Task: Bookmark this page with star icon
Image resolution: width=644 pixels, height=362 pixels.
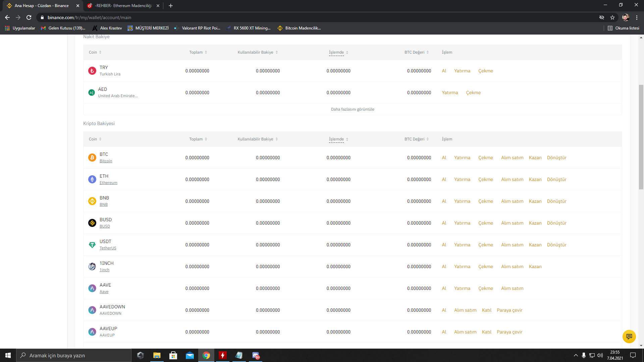Action: 612,17
